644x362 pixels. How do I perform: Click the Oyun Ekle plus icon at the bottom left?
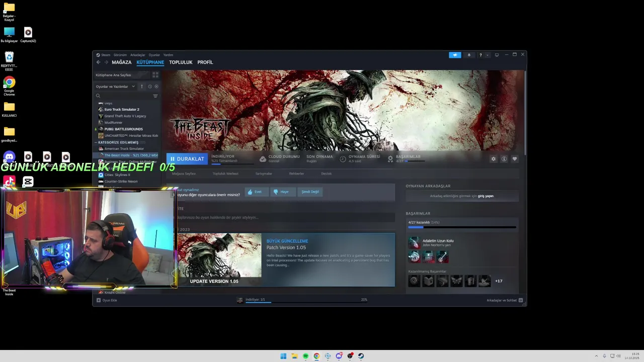(99, 300)
